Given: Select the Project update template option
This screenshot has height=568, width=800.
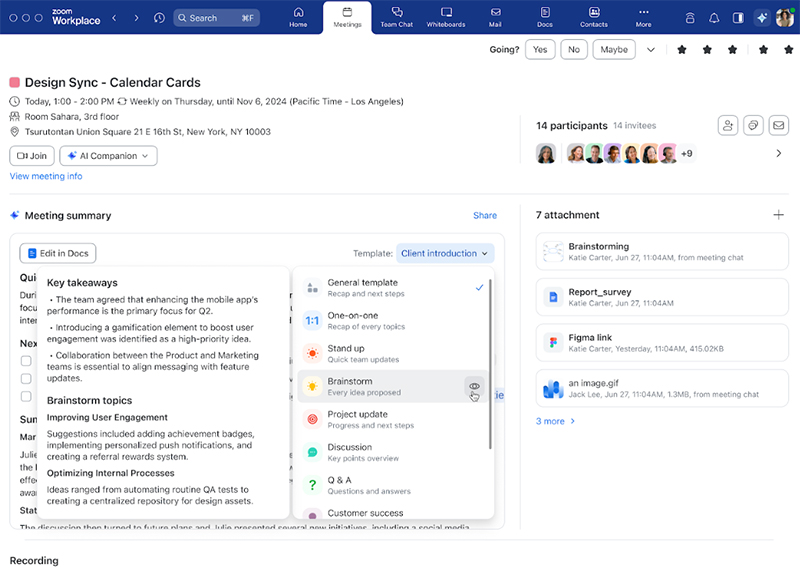Looking at the screenshot, I should tap(370, 419).
